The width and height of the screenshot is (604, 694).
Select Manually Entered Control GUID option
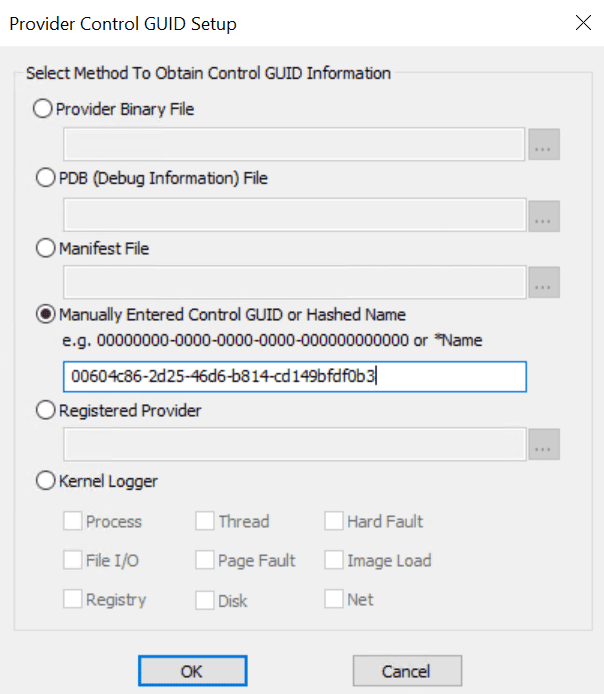(x=44, y=314)
